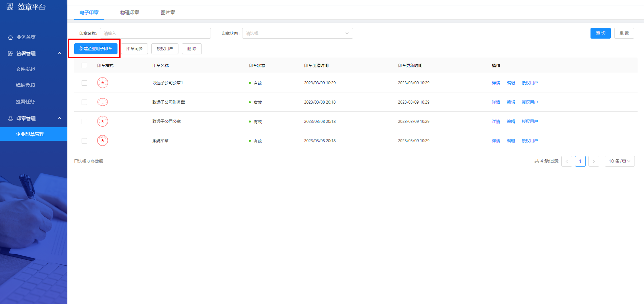This screenshot has height=304, width=644.
Task: Toggle the select-all checkbox in table header
Action: (84, 65)
